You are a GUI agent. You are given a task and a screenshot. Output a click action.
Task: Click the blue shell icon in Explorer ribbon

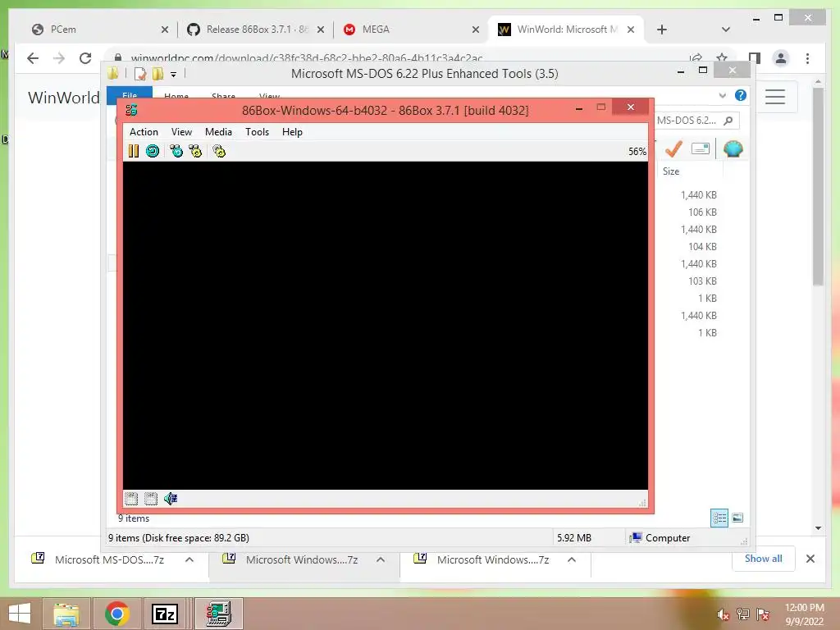pyautogui.click(x=733, y=148)
